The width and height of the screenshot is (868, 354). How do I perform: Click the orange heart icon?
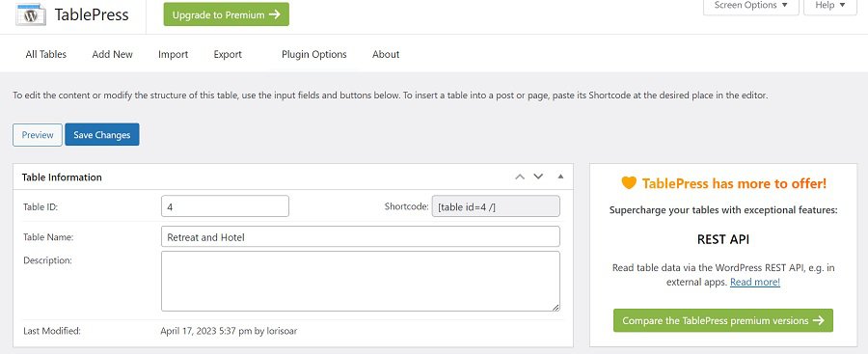[x=629, y=183]
